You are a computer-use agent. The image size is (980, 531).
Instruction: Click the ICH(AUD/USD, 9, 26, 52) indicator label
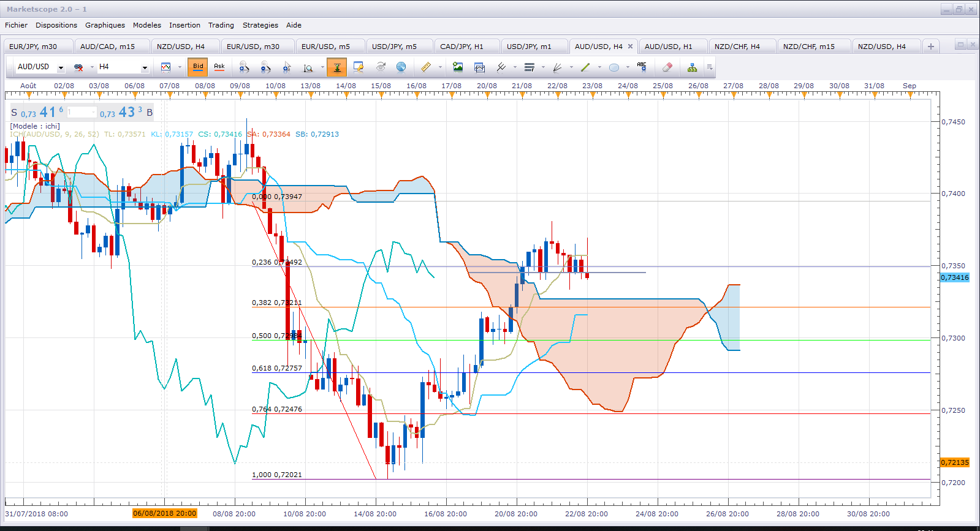pyautogui.click(x=54, y=134)
